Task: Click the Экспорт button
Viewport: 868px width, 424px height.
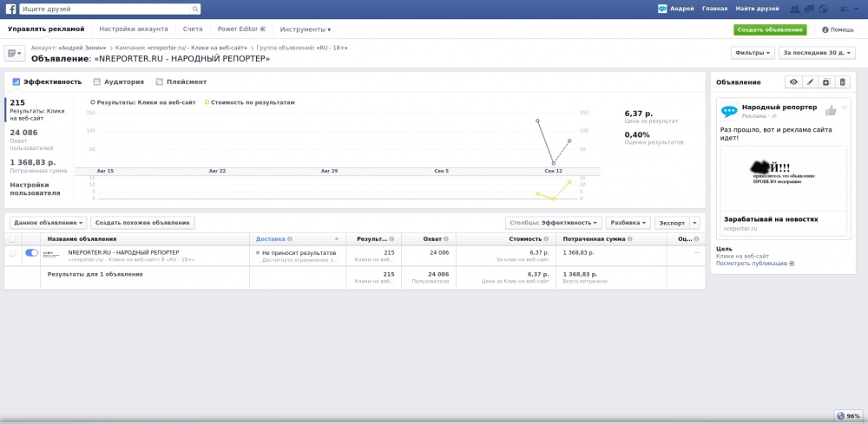Action: 672,223
